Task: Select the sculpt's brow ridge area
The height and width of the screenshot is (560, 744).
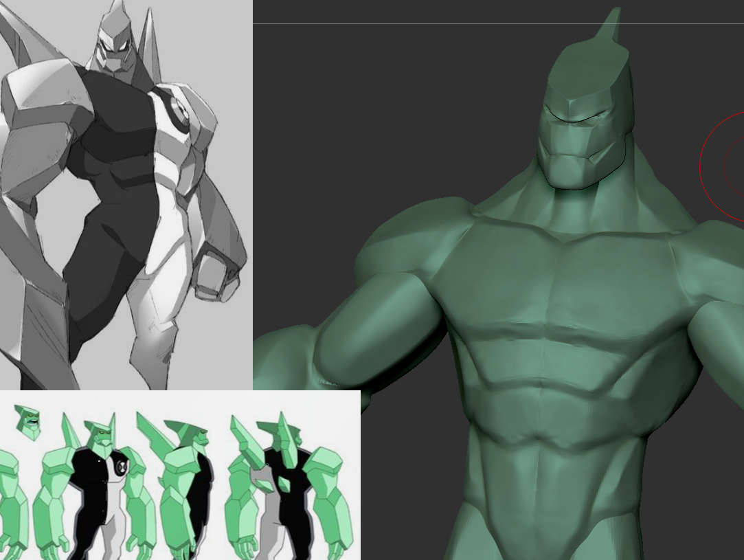Action: [x=574, y=117]
